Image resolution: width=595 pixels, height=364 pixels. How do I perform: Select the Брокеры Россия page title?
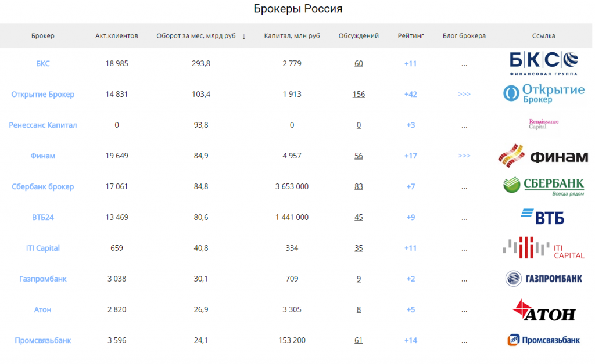pos(298,9)
